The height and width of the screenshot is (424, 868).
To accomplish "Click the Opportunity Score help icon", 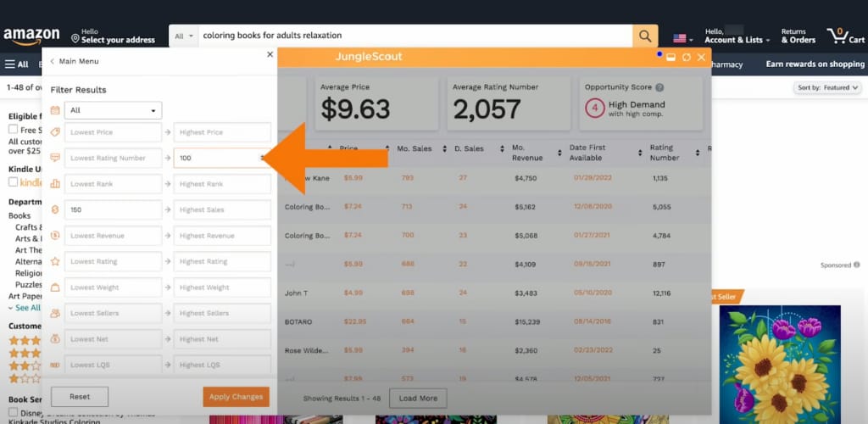I will tap(659, 87).
